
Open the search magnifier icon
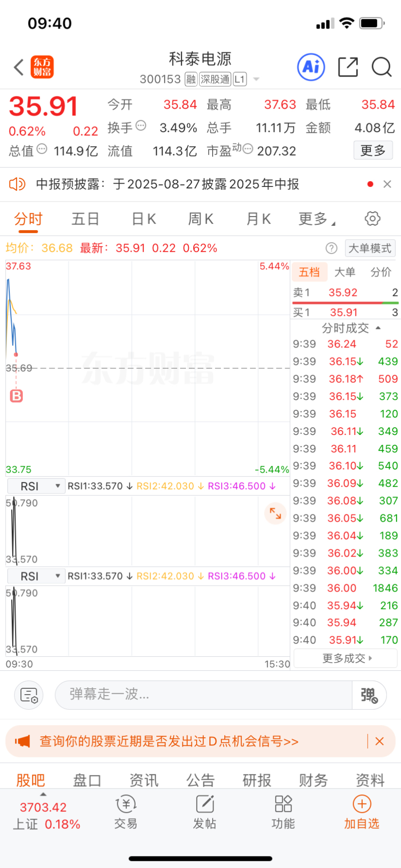382,67
